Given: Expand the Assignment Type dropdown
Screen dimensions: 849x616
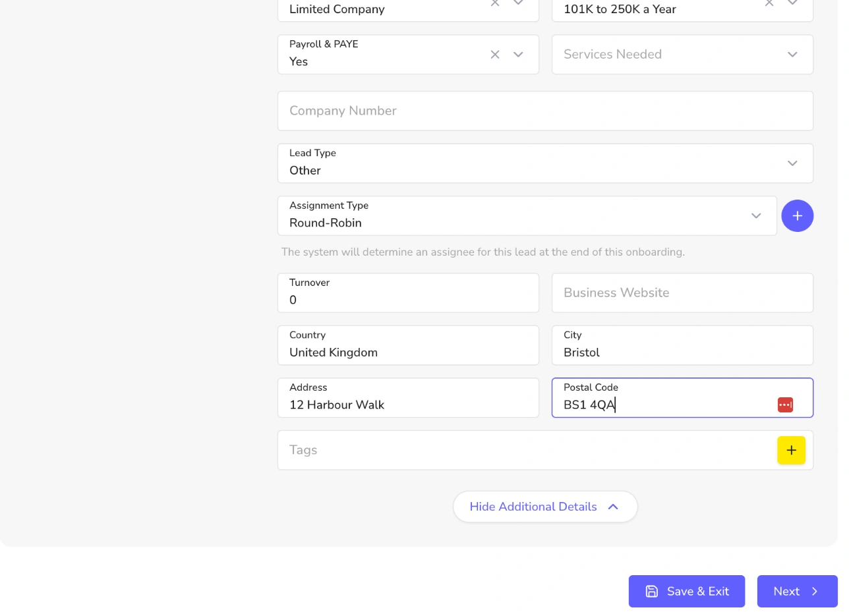Looking at the screenshot, I should pyautogui.click(x=756, y=216).
